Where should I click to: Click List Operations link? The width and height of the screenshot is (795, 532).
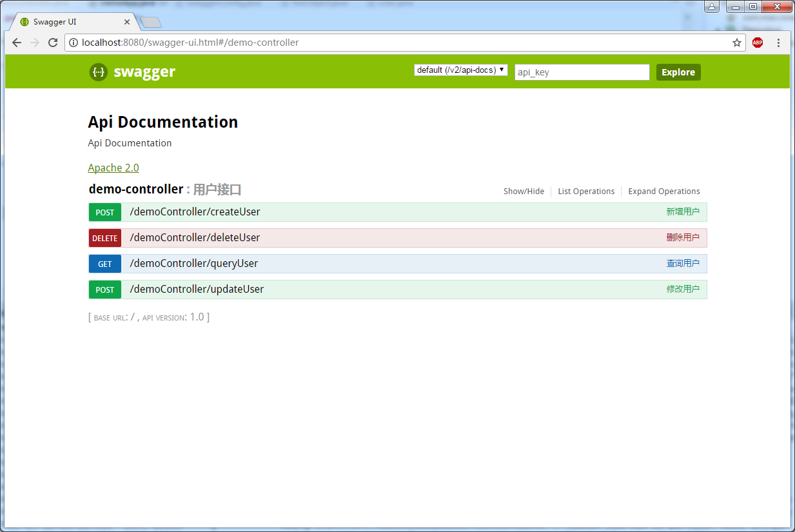tap(586, 192)
